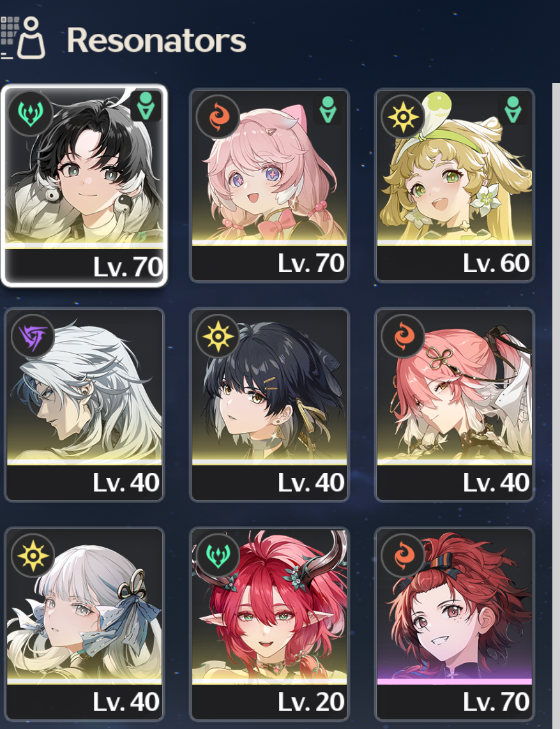Viewport: 560px width, 729px height.
Task: Pick the horned red-haired Lv. 20 resonator
Action: click(x=269, y=624)
